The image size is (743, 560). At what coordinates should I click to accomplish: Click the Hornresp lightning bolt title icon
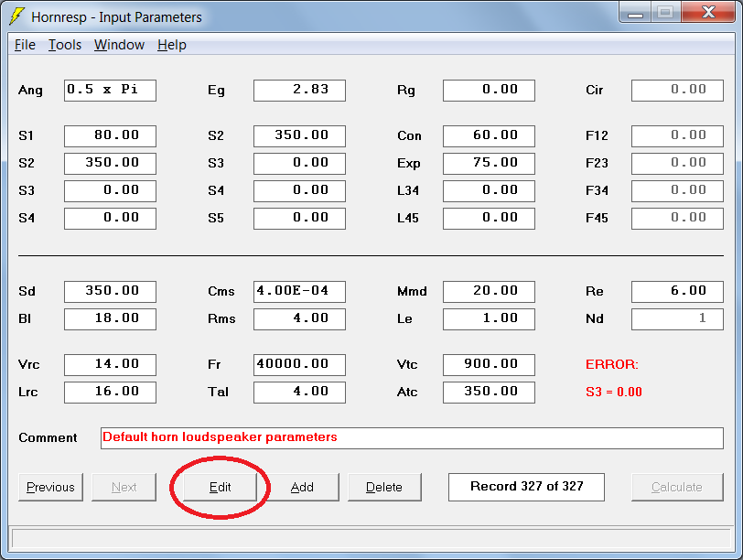pos(16,16)
